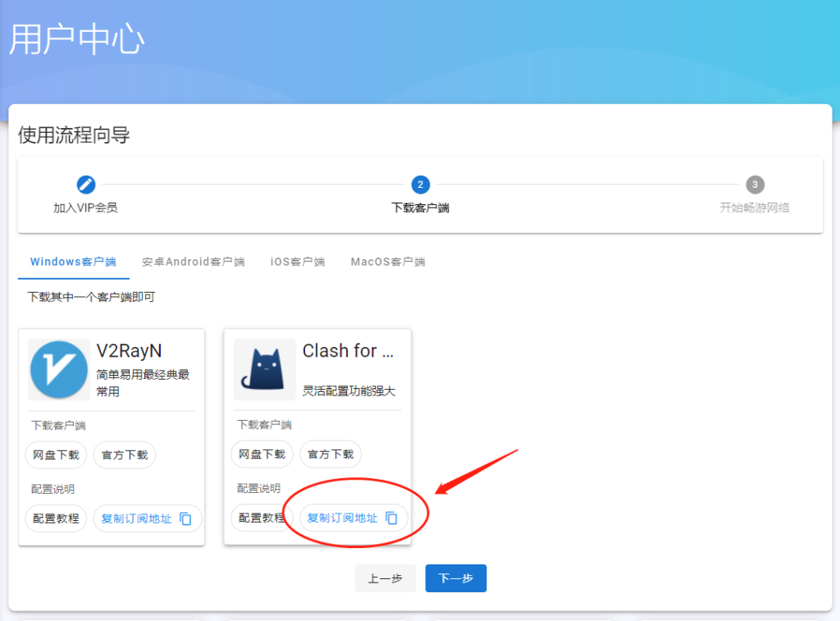The height and width of the screenshot is (621, 840).
Task: Open the 安卓Android客户端 tab
Action: tap(194, 262)
